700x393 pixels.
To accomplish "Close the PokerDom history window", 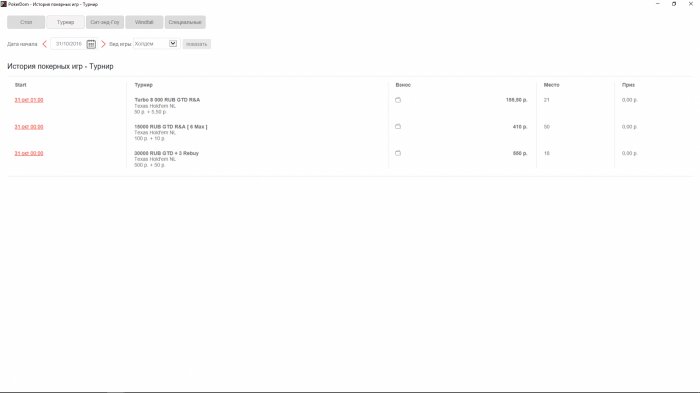I will pyautogui.click(x=691, y=4).
